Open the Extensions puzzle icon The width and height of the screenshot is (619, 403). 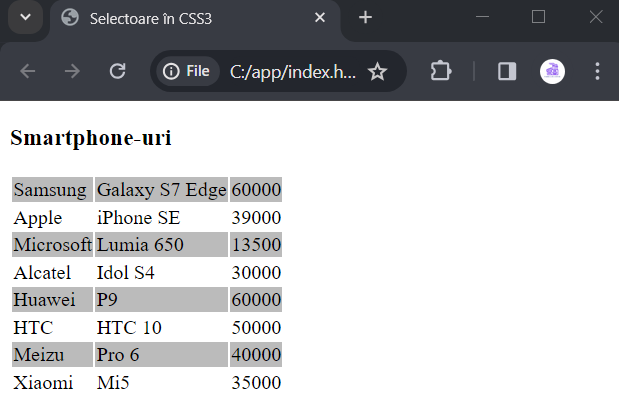point(441,71)
